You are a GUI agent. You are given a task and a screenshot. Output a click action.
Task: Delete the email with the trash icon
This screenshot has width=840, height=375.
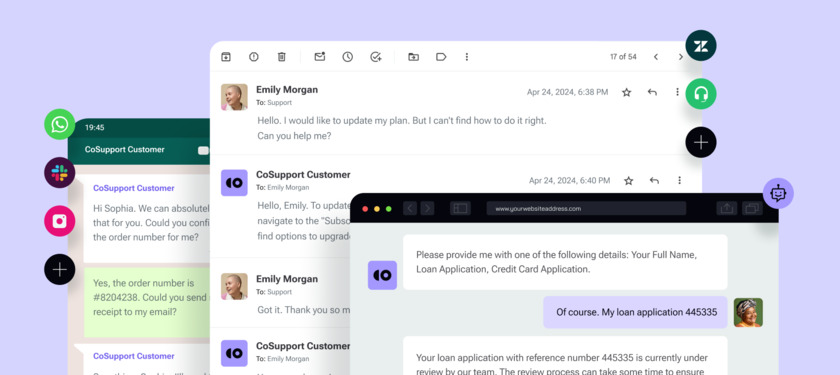(282, 57)
